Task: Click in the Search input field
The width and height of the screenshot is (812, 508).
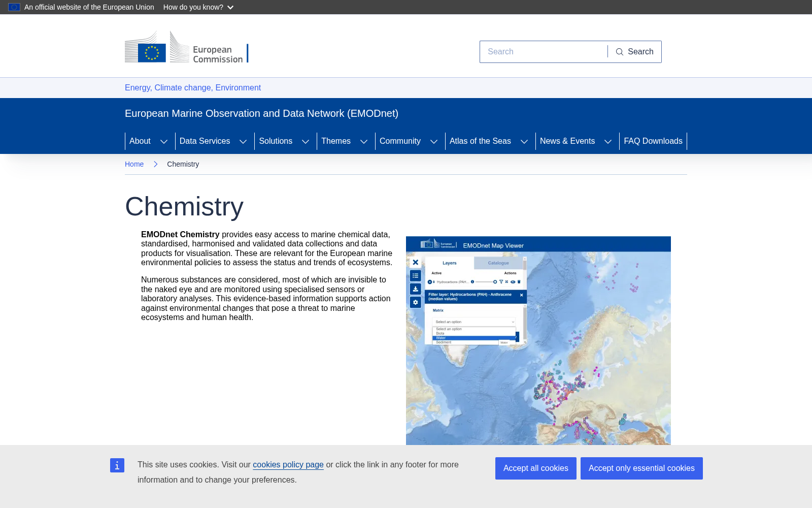Action: point(544,52)
